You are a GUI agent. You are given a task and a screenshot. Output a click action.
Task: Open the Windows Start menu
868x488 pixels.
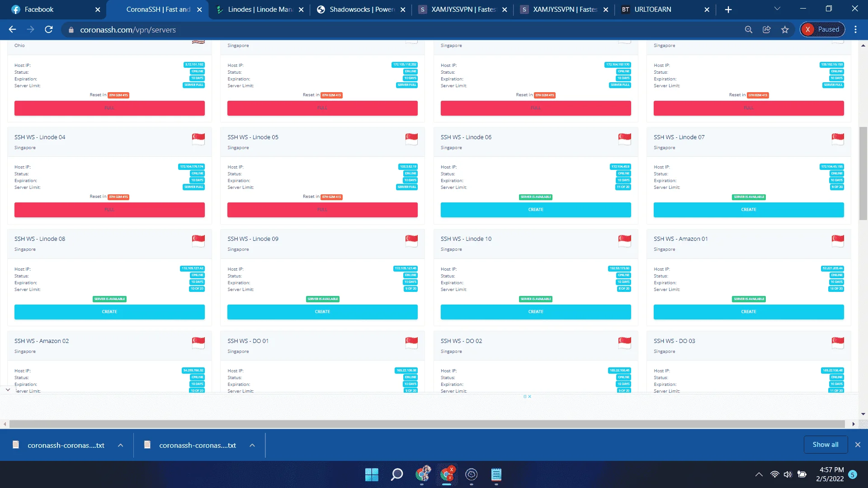(x=372, y=474)
